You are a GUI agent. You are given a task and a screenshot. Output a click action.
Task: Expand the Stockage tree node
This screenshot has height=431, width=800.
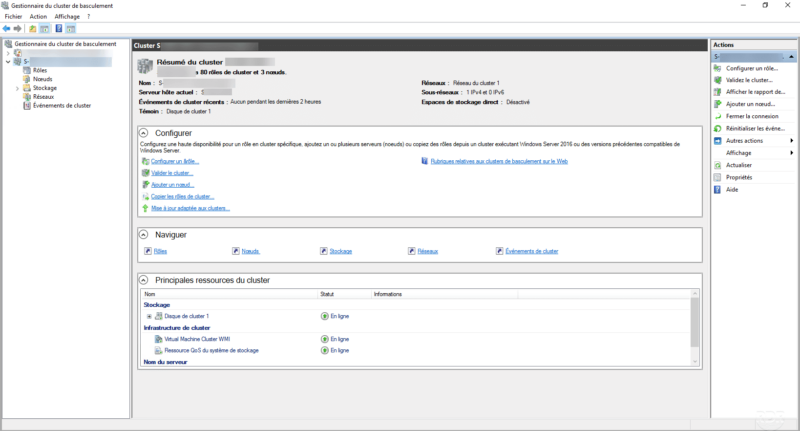[17, 88]
